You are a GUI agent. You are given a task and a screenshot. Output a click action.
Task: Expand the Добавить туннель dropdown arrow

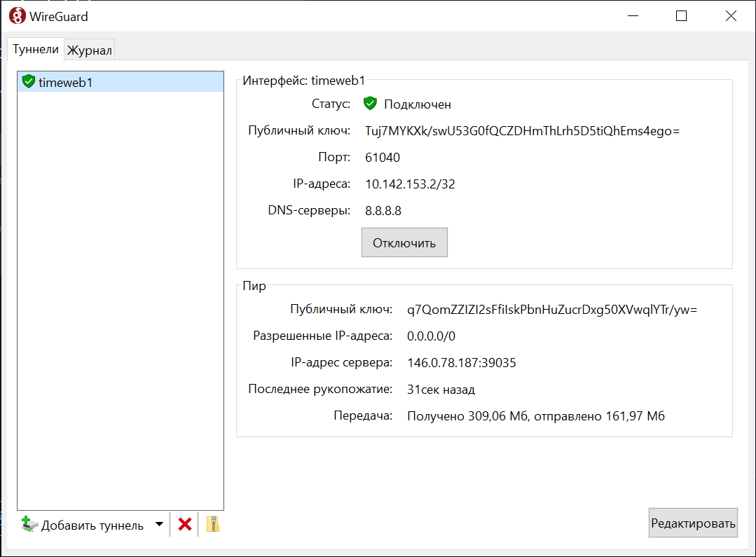point(159,524)
